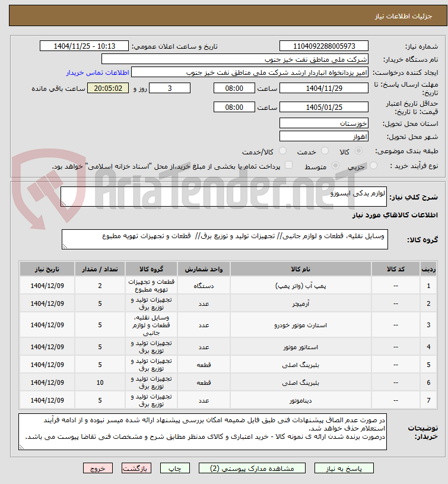Click the remaining time counter 20:05:02
Image resolution: width=448 pixels, height=484 pixels.
108,88
